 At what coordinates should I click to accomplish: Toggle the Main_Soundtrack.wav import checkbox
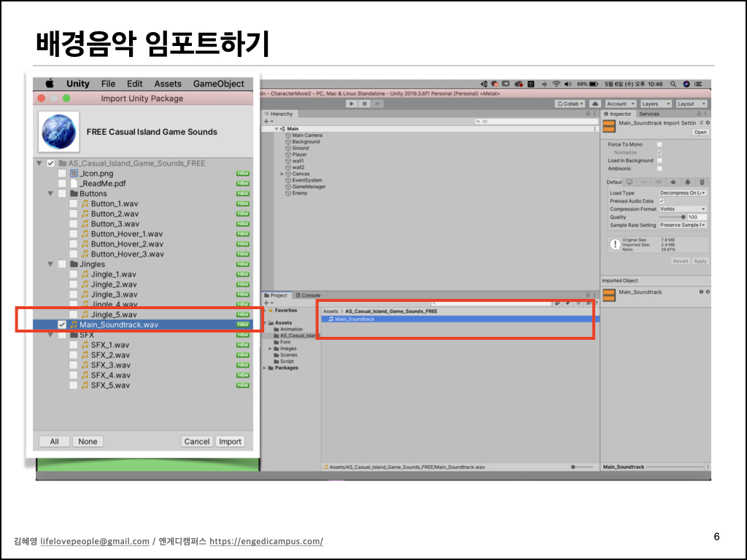coord(62,324)
